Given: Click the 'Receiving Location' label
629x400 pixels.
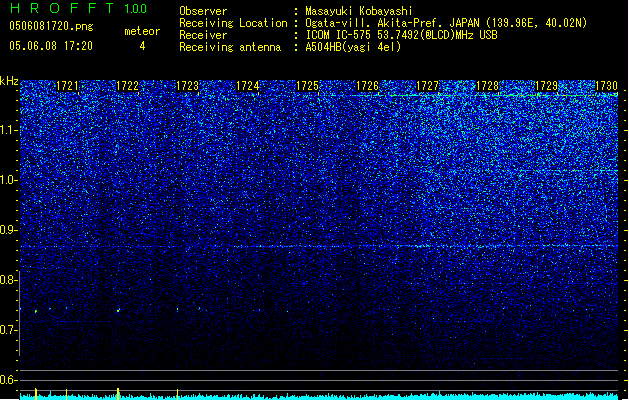Looking at the screenshot, I should click(x=233, y=23).
